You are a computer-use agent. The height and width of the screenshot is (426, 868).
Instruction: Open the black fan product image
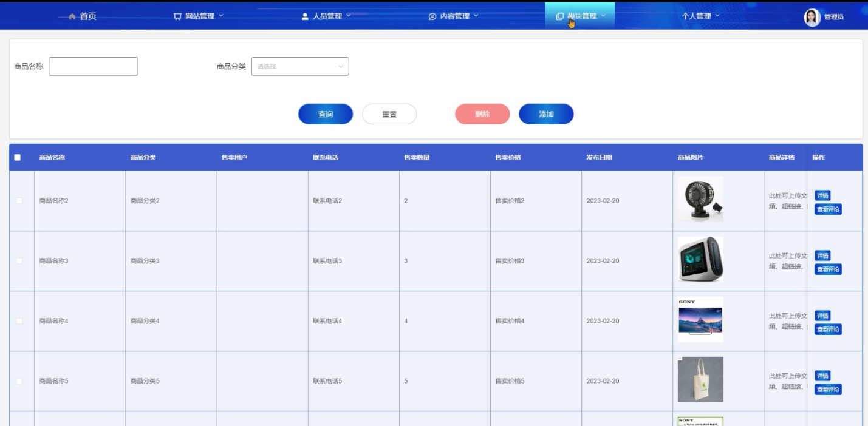(x=700, y=199)
